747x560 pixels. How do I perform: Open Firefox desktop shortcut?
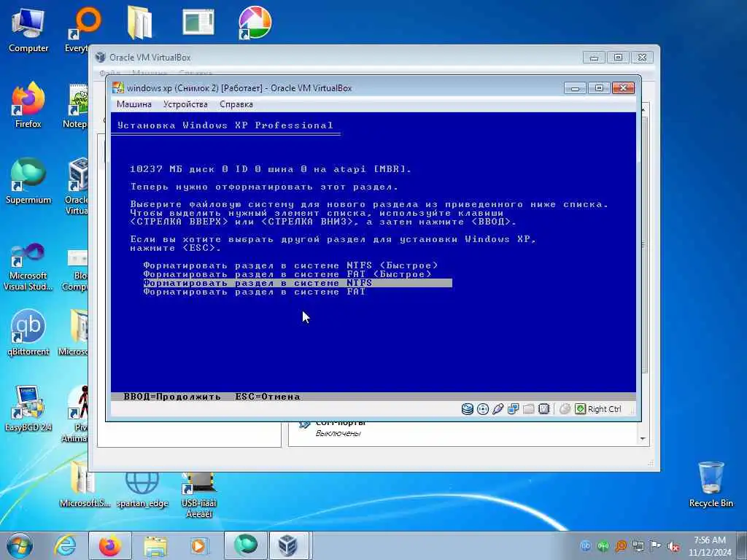(28, 105)
